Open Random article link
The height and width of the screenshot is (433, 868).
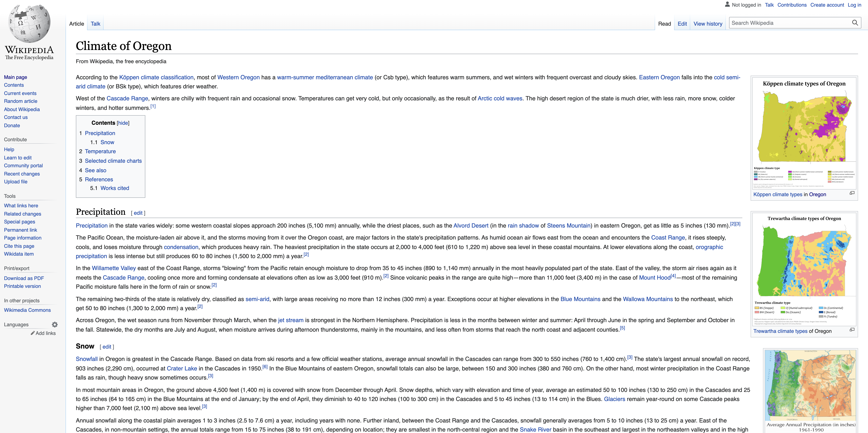pos(20,101)
